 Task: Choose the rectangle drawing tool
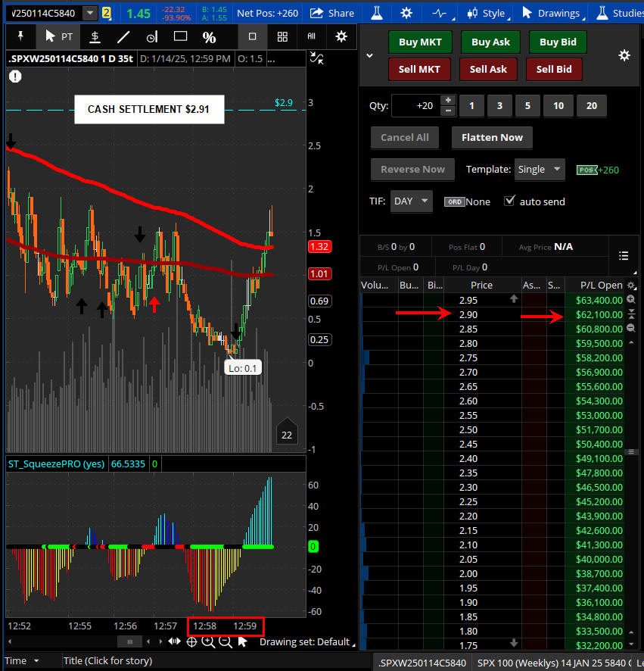180,36
